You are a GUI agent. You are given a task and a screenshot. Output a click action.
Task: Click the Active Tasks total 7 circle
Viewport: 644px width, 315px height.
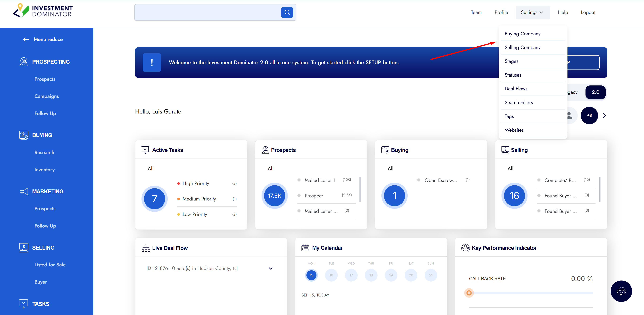(155, 199)
